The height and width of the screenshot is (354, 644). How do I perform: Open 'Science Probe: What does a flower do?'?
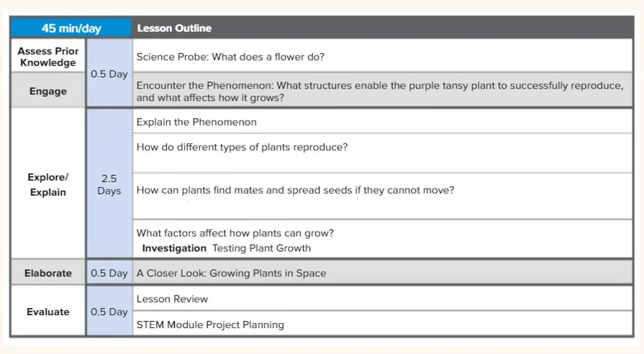230,57
